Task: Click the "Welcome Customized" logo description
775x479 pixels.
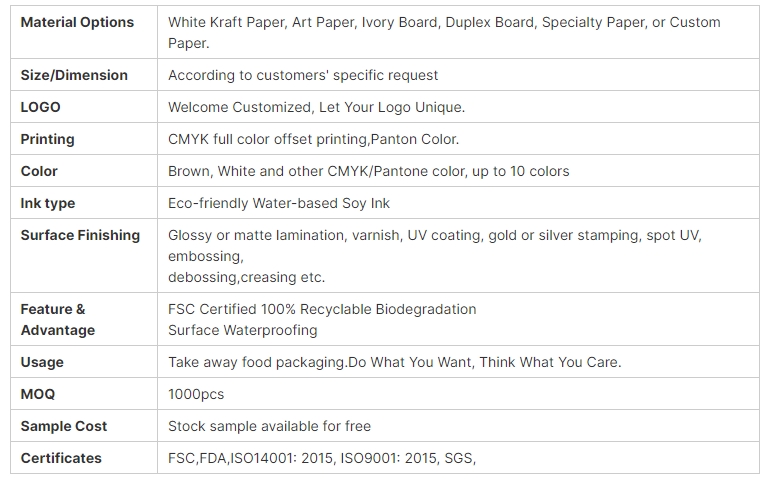Action: coord(316,107)
